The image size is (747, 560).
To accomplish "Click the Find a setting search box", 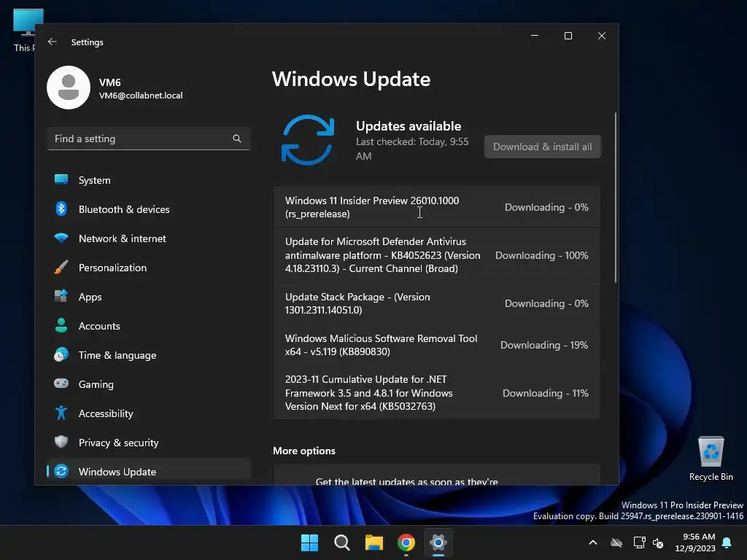I will [149, 139].
